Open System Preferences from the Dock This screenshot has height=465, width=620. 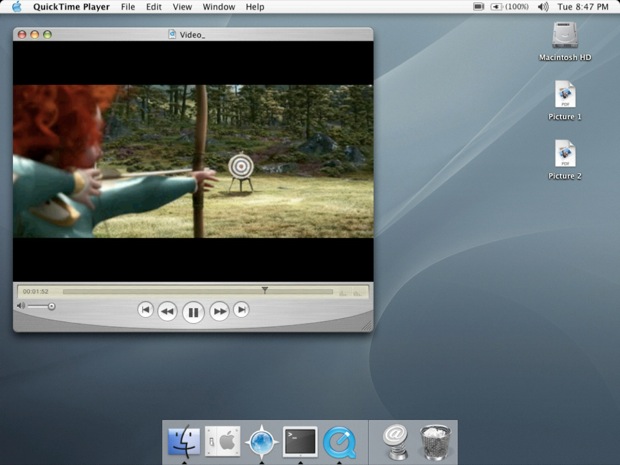click(x=223, y=441)
